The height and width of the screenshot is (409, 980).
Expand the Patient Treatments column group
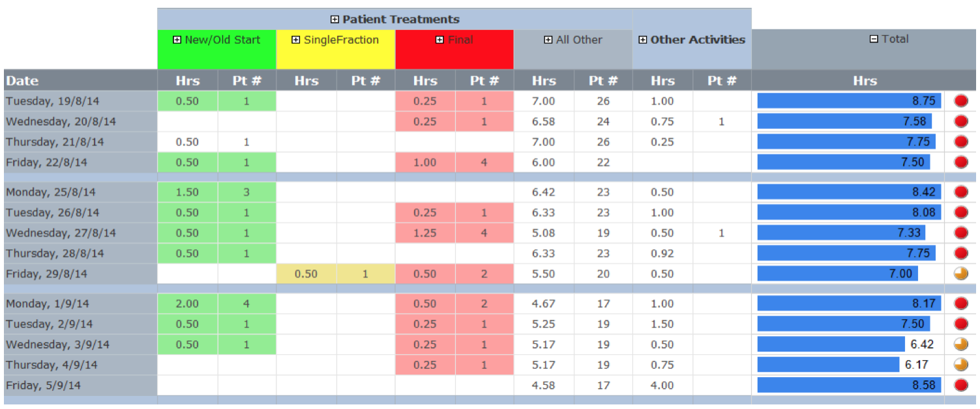pyautogui.click(x=335, y=20)
